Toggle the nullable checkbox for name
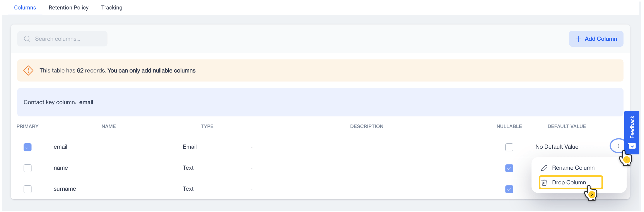This screenshot has height=212, width=644. click(509, 168)
